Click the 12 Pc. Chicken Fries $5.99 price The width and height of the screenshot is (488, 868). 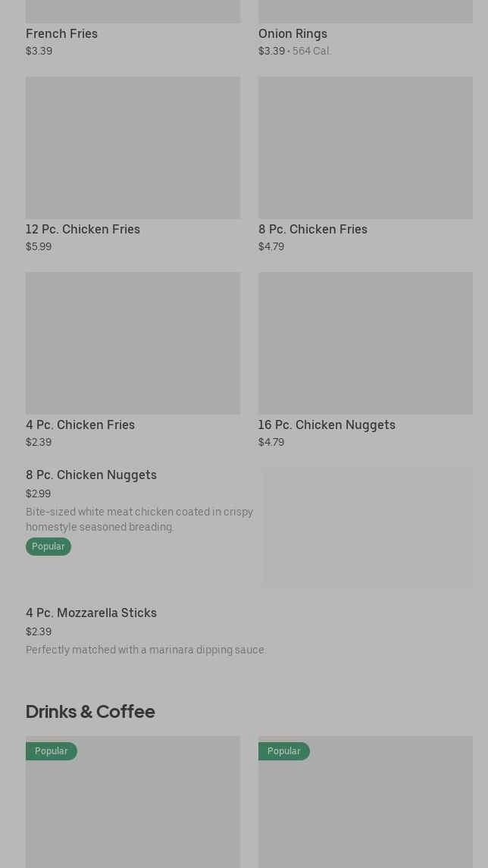point(39,247)
